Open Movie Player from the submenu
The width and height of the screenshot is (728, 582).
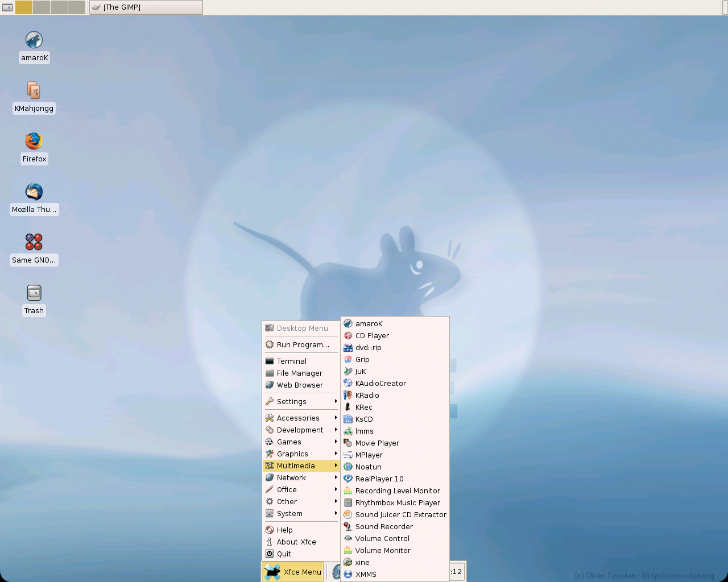click(395, 443)
